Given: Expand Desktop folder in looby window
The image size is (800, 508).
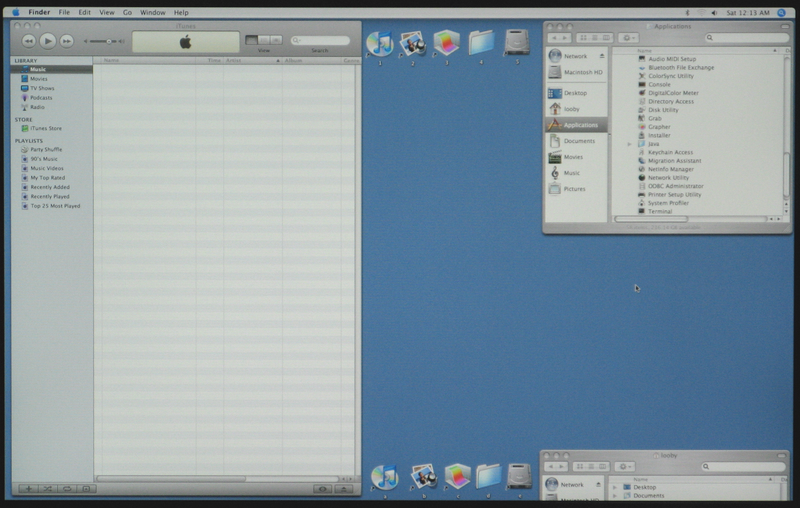Looking at the screenshot, I should click(615, 487).
